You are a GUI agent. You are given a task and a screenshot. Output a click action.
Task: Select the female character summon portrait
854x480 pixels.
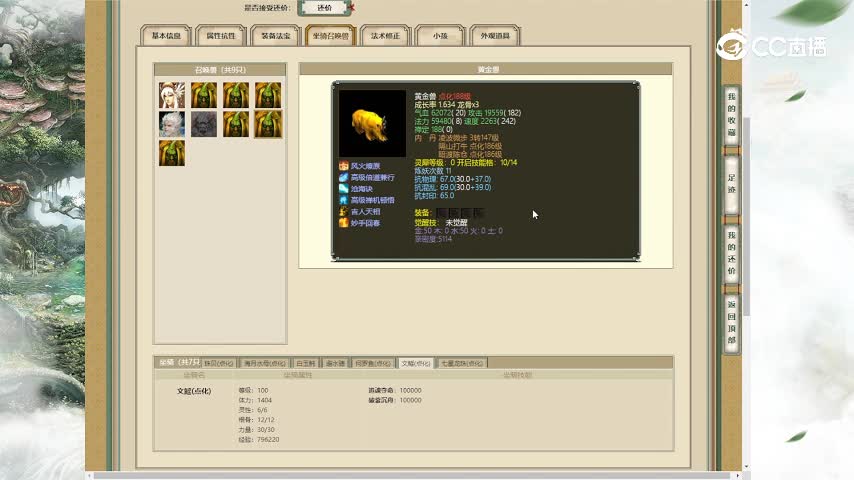[x=172, y=95]
